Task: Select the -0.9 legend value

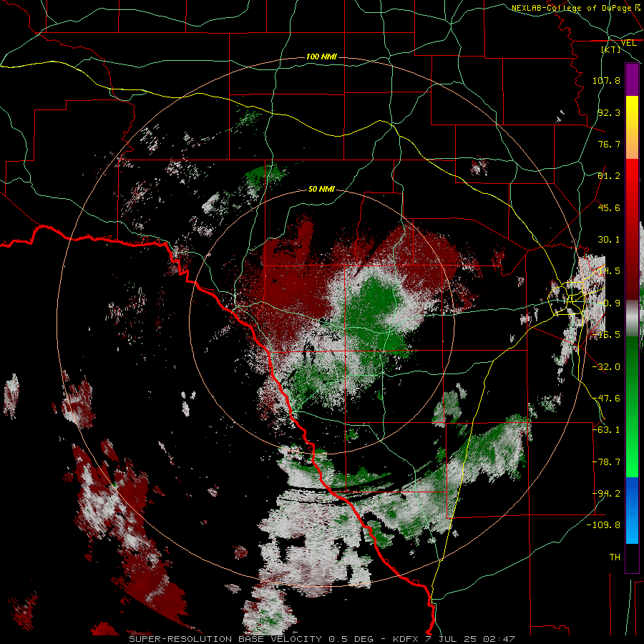Action: 609,303
